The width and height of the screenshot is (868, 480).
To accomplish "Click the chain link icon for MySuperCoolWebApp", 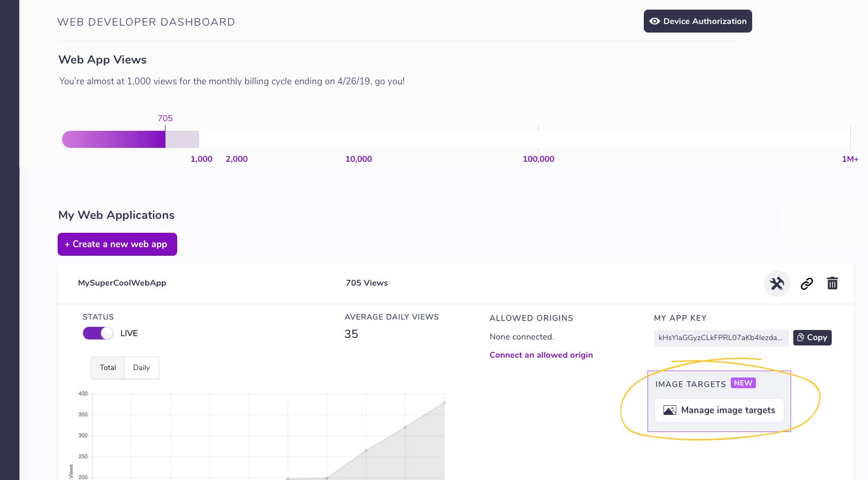I will [x=807, y=284].
